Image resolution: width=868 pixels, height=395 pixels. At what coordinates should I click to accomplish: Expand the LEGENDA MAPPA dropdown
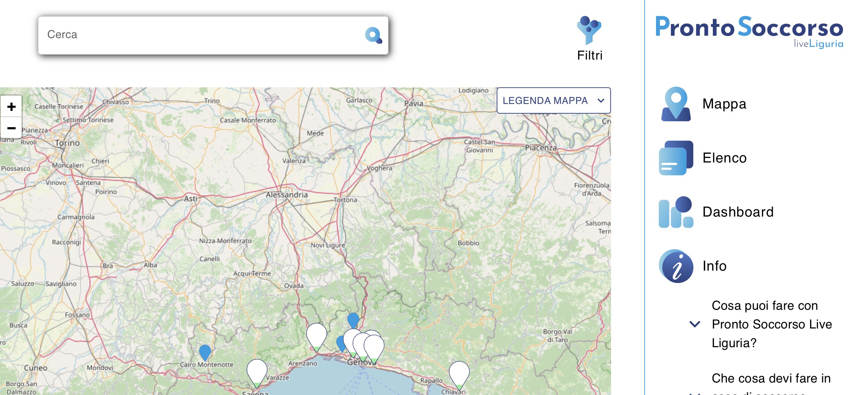point(553,100)
